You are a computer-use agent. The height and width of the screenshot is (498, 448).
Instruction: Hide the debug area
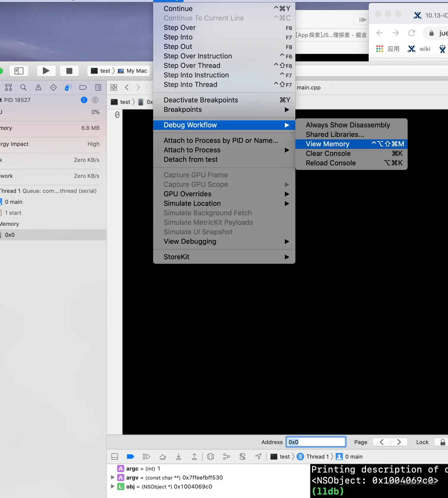(x=115, y=456)
